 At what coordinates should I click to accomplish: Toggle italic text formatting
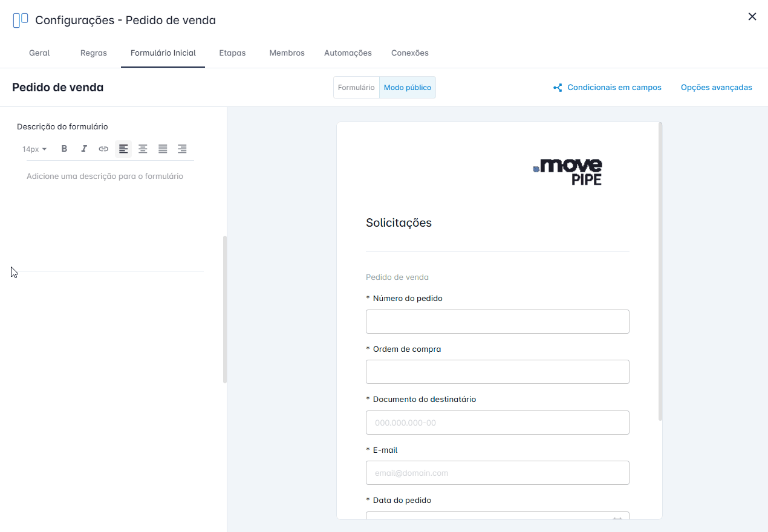click(84, 149)
